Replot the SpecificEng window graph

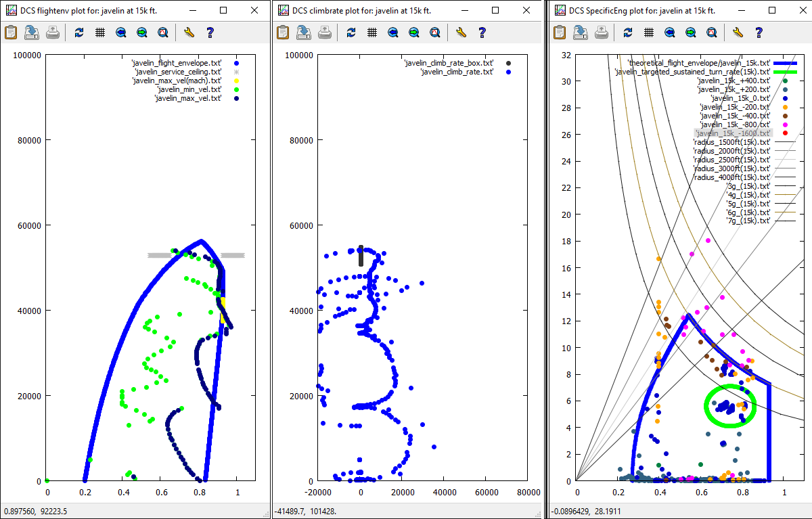click(628, 32)
